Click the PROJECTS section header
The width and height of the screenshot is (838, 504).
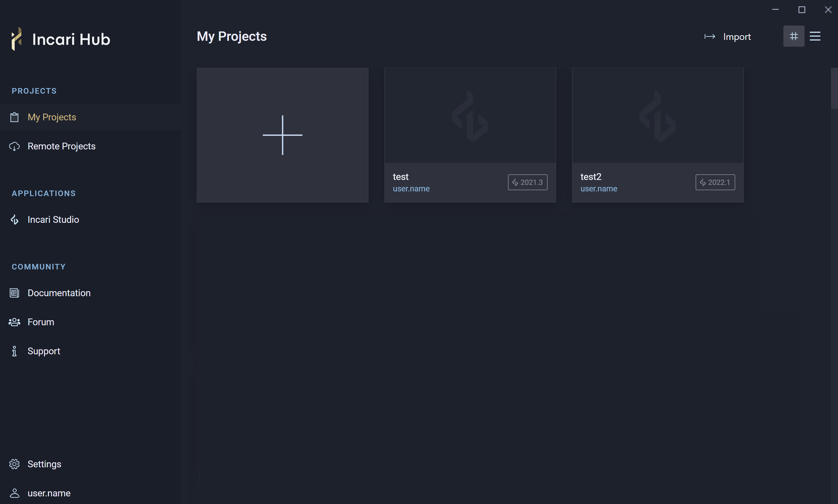click(x=34, y=91)
